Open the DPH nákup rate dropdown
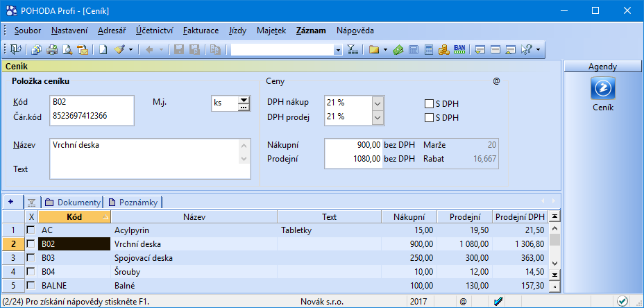644x308 pixels. (x=378, y=103)
